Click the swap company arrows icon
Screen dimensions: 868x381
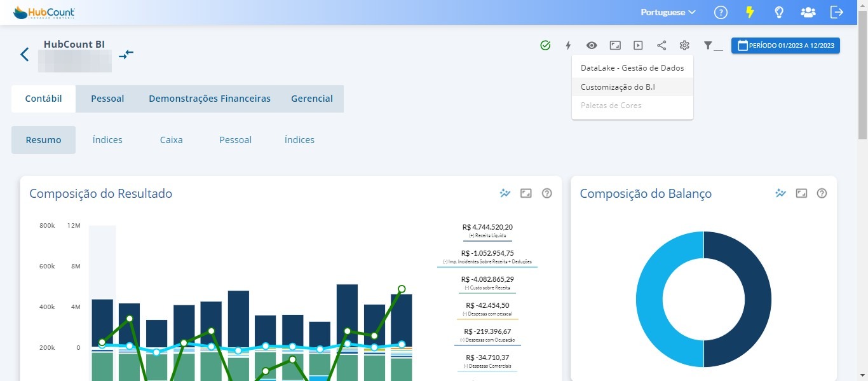126,54
